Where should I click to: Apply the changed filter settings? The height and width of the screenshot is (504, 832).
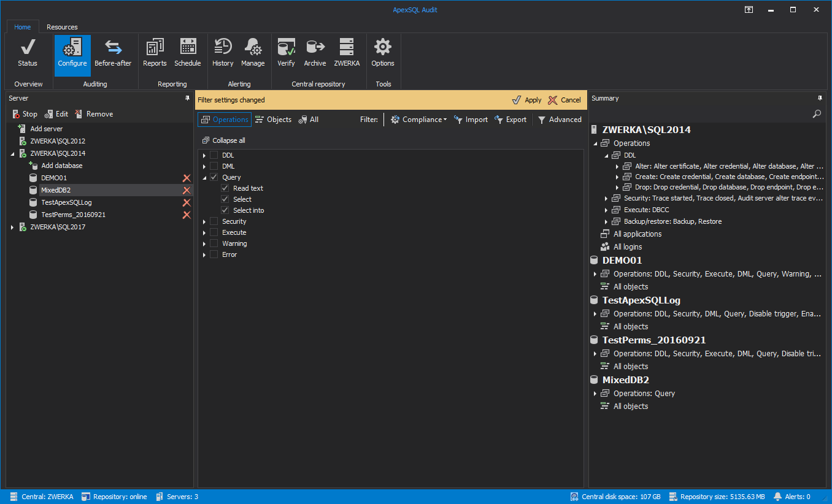[527, 100]
